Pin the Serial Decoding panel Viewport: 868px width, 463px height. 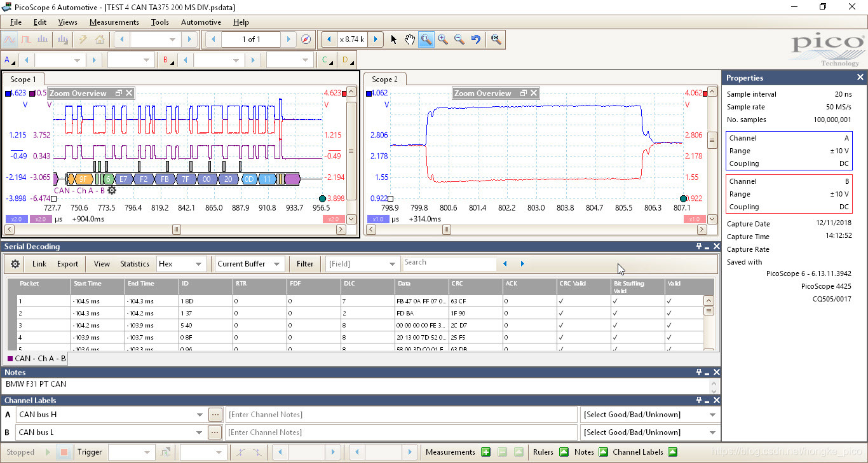point(699,246)
